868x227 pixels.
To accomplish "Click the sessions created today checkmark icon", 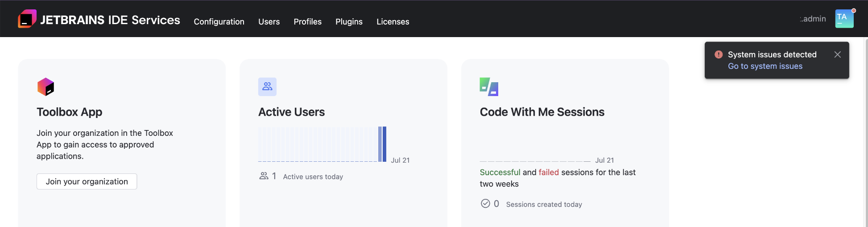I will point(485,204).
